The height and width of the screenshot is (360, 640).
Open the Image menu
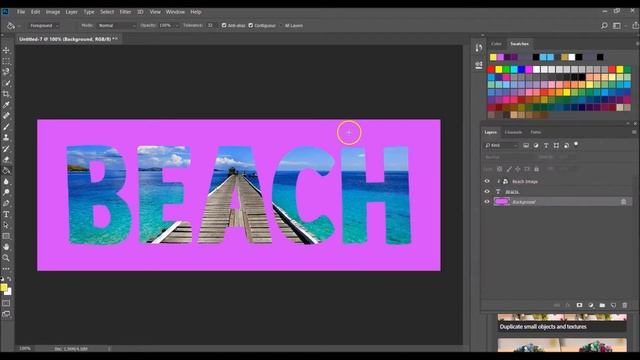pyautogui.click(x=53, y=12)
